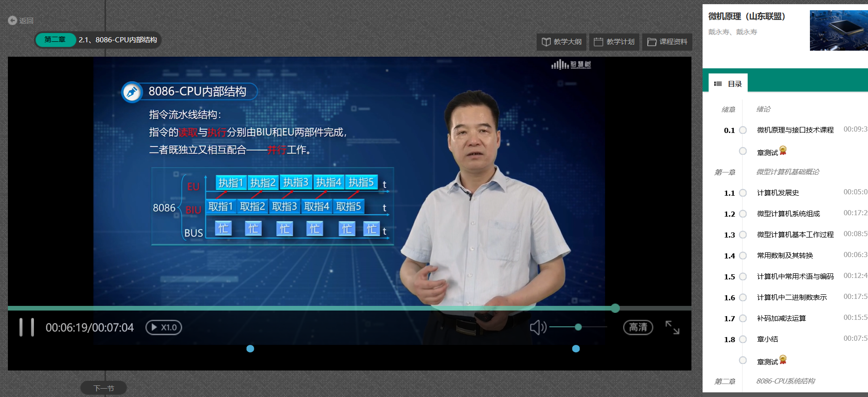Enter fullscreen video mode
The width and height of the screenshot is (868, 397).
(x=672, y=327)
